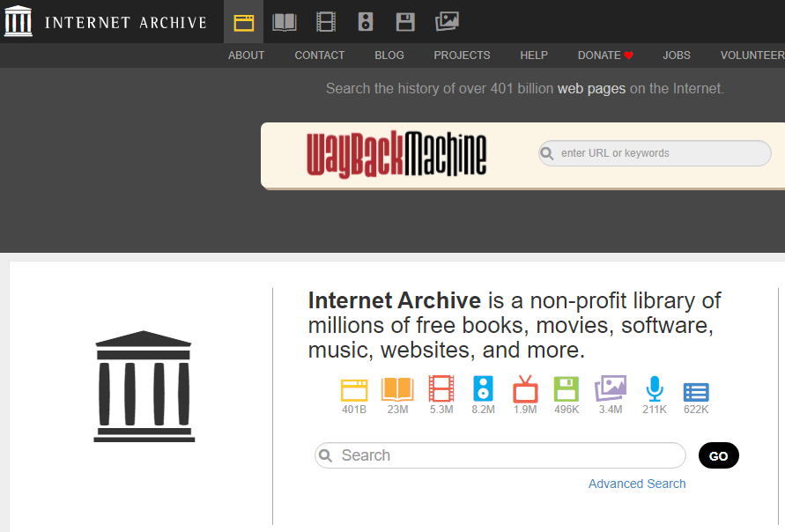Open the BLOG menu item
The image size is (785, 532).
pos(389,55)
